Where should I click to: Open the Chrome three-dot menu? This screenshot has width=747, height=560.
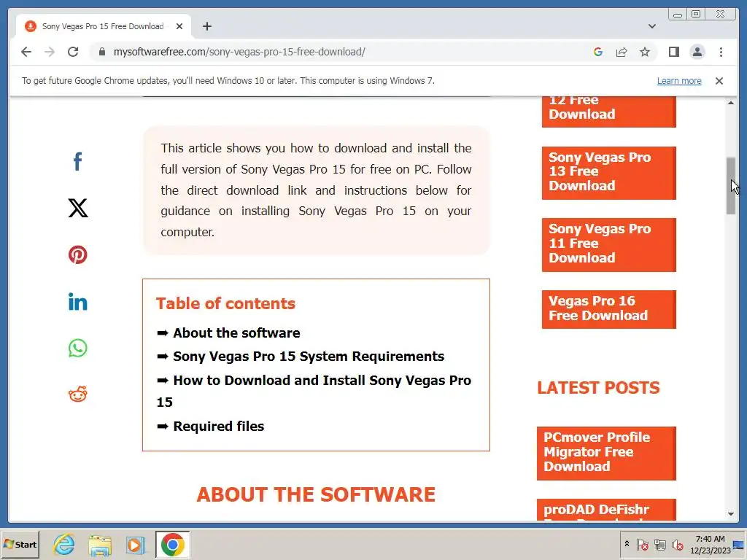721,52
